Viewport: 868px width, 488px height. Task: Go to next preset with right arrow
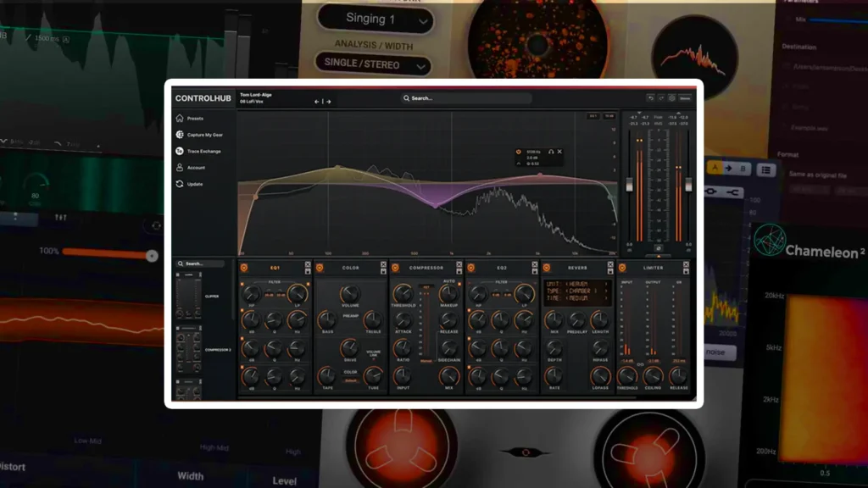coord(329,102)
